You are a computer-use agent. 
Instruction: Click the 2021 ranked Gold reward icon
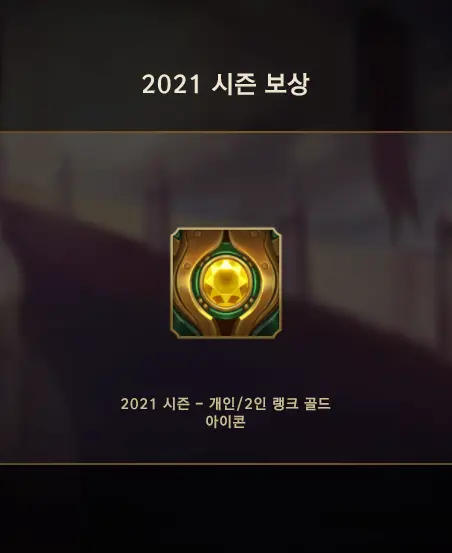click(x=226, y=283)
